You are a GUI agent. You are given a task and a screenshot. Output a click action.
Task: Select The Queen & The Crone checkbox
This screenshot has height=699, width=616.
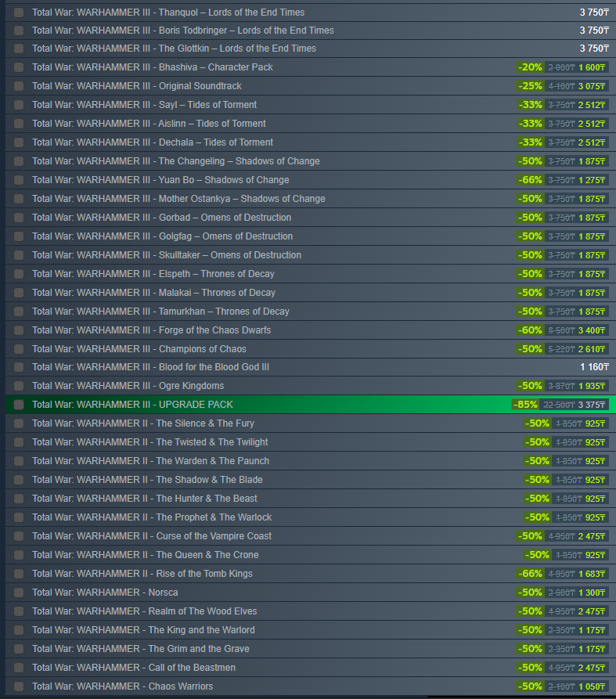click(x=19, y=555)
